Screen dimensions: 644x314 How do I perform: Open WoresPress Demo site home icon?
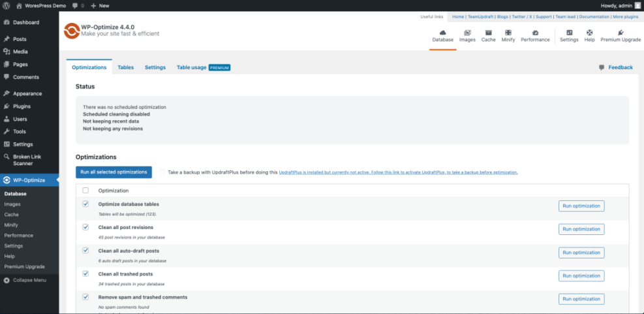pos(20,6)
